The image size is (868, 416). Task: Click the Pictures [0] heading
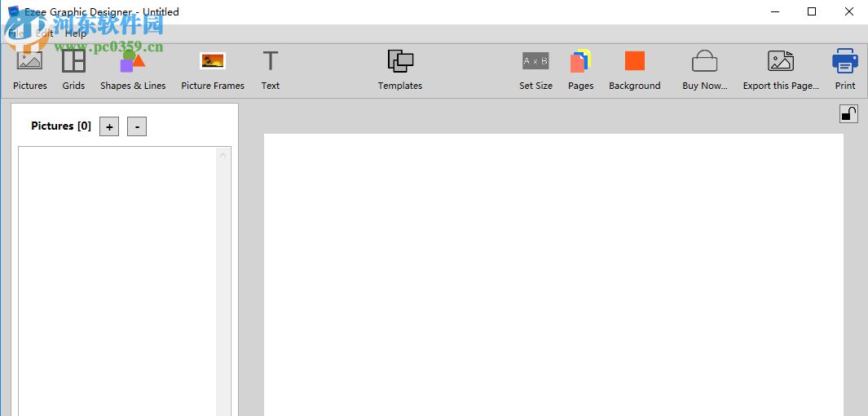point(61,126)
